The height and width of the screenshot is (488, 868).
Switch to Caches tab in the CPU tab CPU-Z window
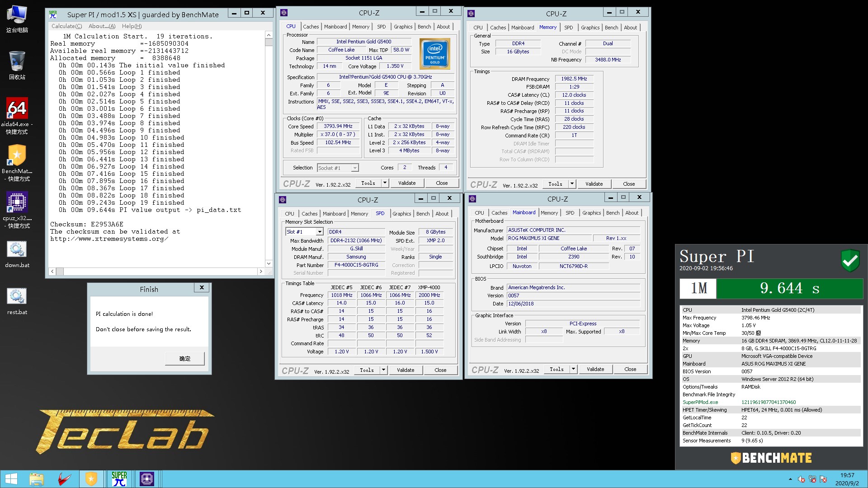click(311, 27)
